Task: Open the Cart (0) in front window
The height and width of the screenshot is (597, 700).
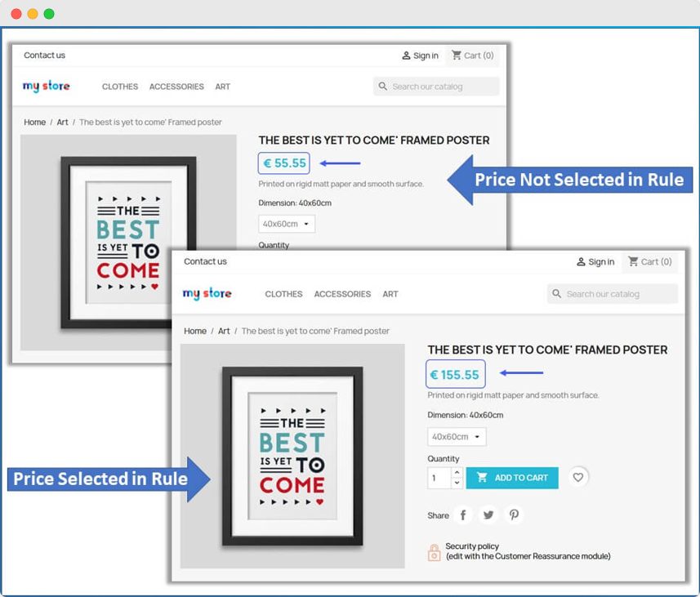Action: pos(650,262)
